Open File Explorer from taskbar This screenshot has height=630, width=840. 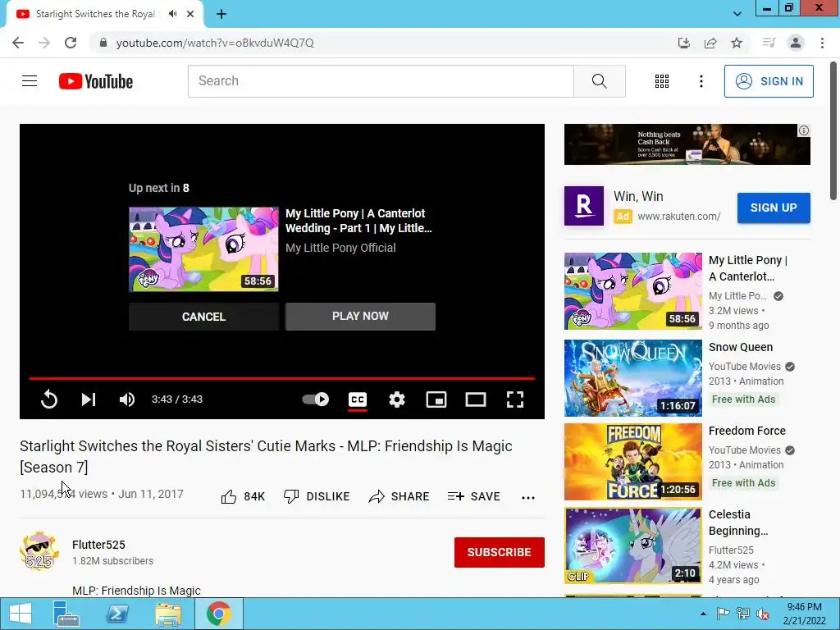pyautogui.click(x=168, y=614)
